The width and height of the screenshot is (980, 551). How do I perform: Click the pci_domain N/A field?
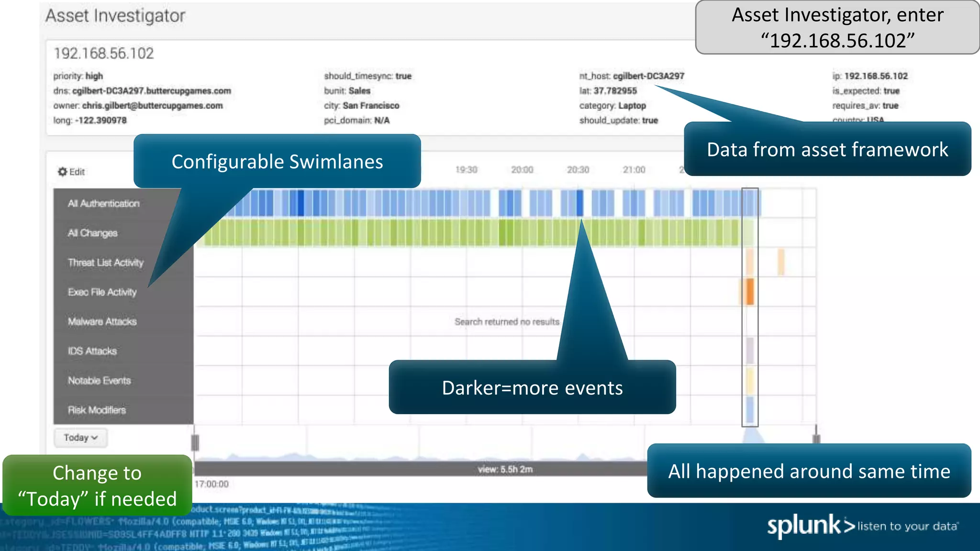[x=357, y=121]
